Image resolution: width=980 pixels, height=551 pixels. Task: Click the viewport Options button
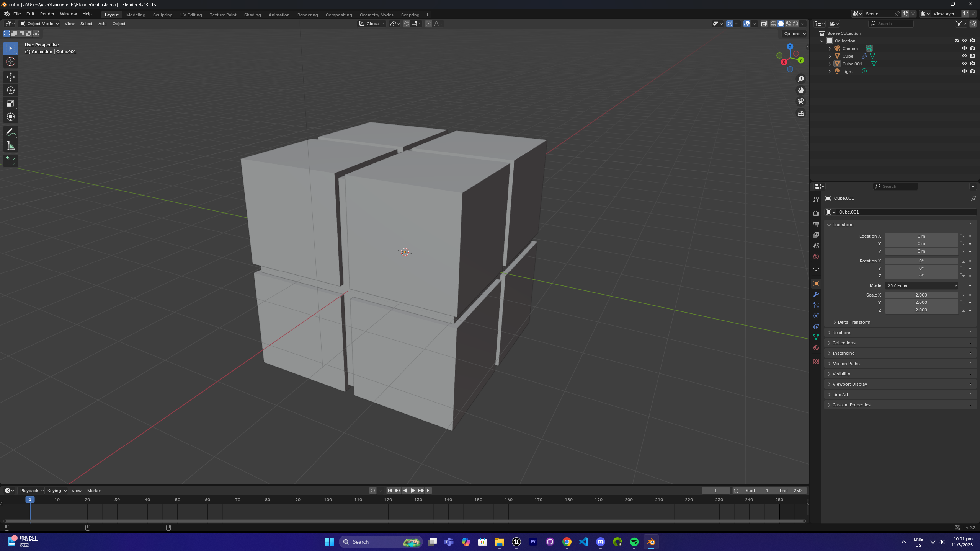tap(794, 34)
